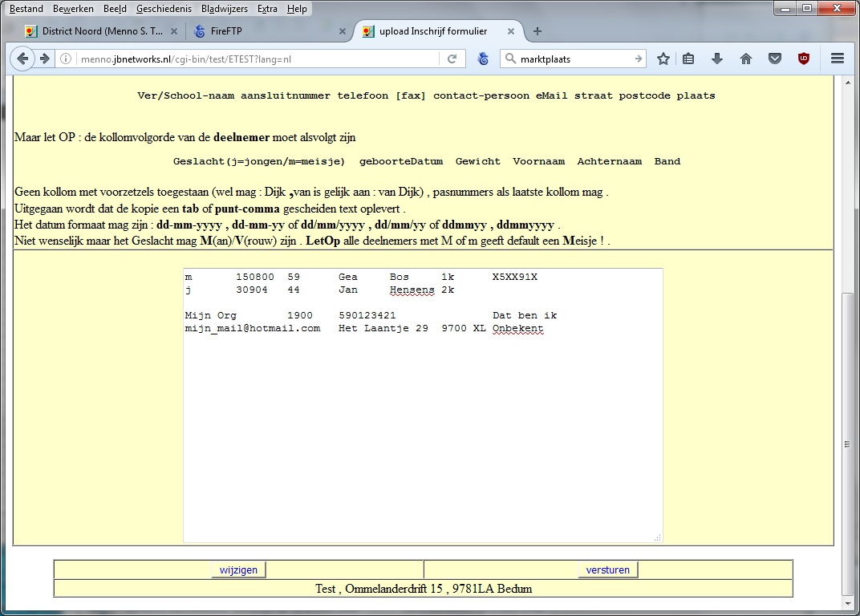Click the forward navigation arrow
The width and height of the screenshot is (860, 616).
pos(45,59)
